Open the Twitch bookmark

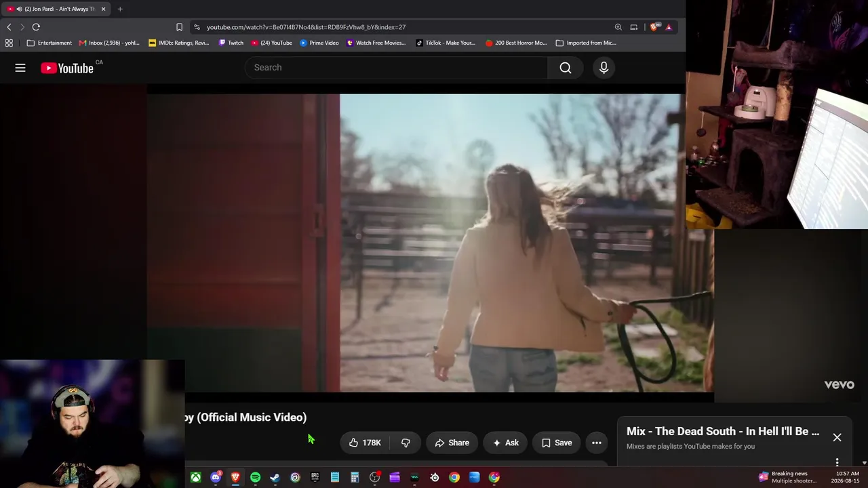coord(231,43)
